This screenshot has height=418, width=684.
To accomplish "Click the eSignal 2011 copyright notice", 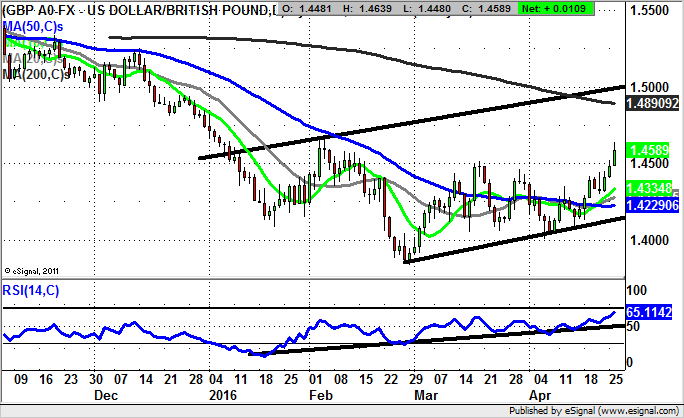I will (x=34, y=270).
